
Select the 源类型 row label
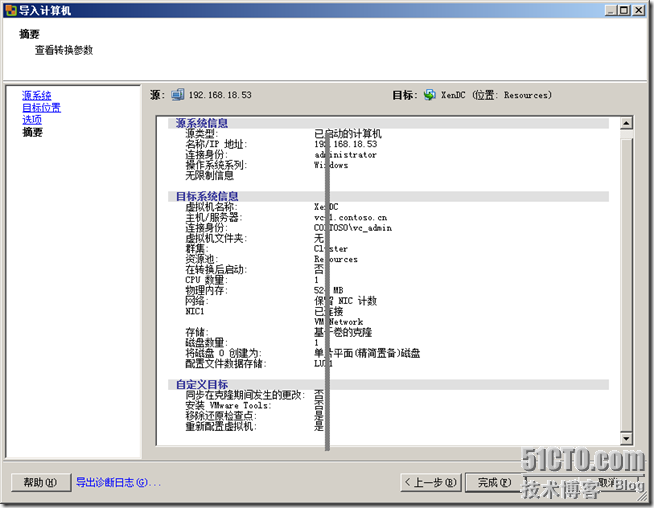[201, 133]
